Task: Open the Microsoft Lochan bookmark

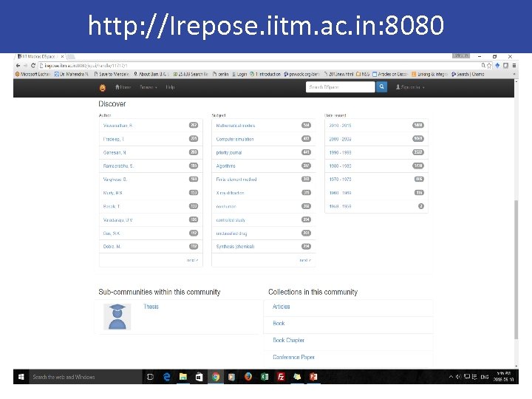Action: [33, 74]
